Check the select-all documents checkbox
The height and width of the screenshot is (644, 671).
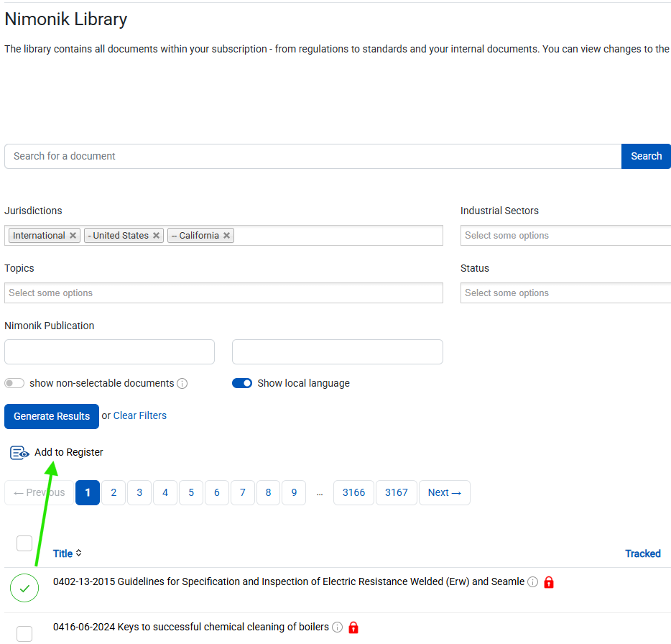24,543
